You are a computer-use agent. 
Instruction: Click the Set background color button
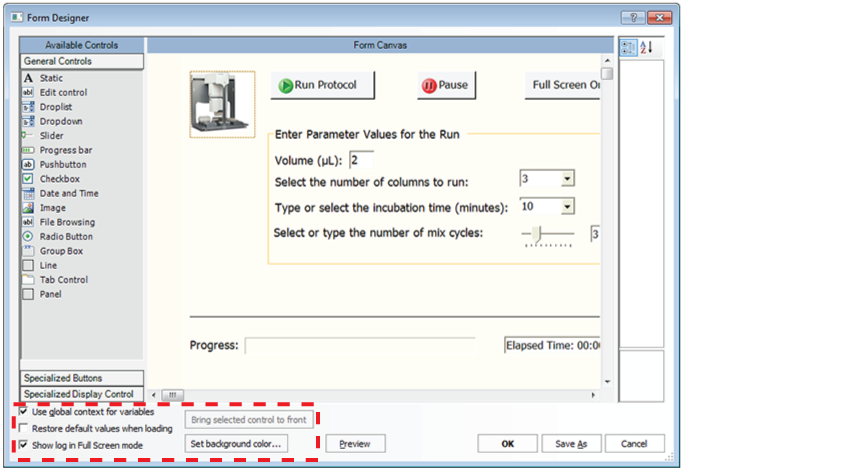(x=237, y=443)
